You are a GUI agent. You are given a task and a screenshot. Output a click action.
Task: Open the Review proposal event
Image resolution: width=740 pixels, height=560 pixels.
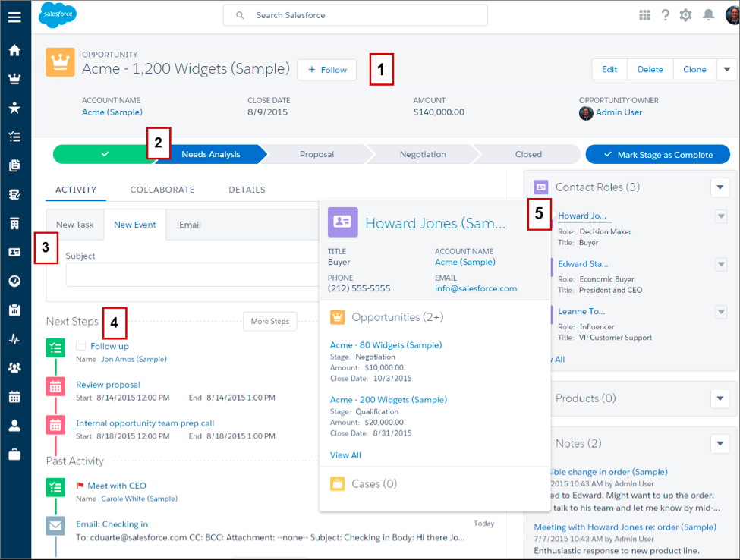(x=108, y=385)
